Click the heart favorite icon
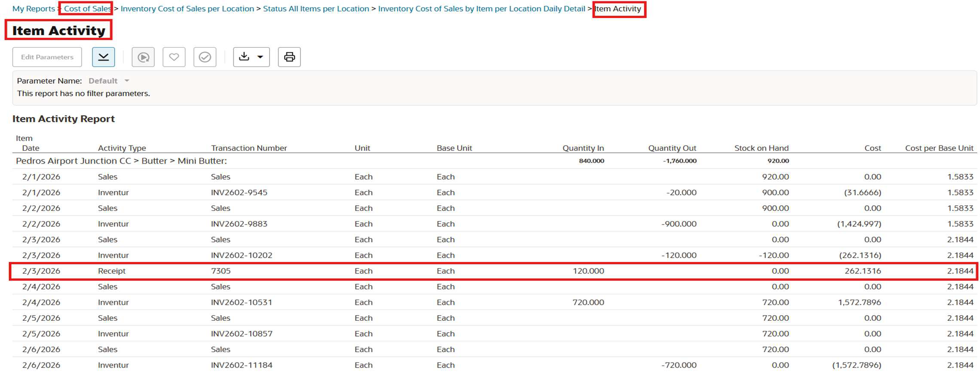 [174, 57]
